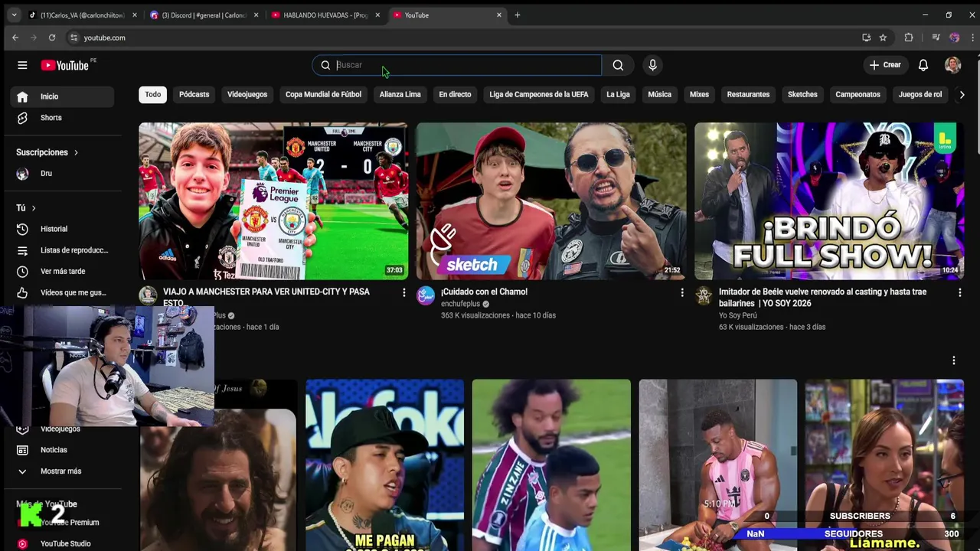Image resolution: width=980 pixels, height=551 pixels.
Task: Open a new browser tab
Action: coord(517,15)
